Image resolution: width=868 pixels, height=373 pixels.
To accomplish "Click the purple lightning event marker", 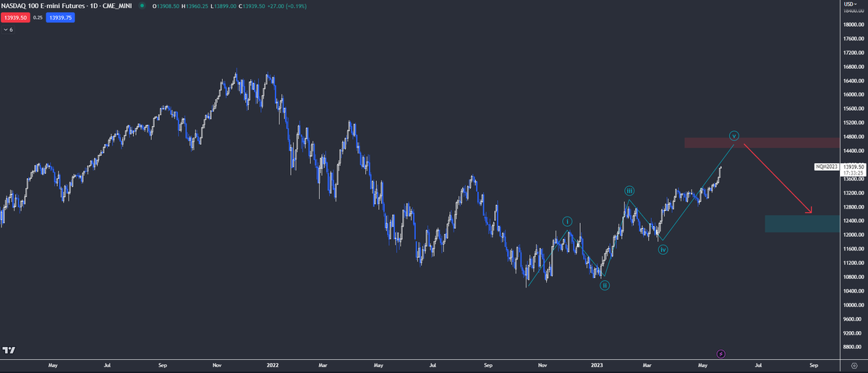I will click(721, 353).
